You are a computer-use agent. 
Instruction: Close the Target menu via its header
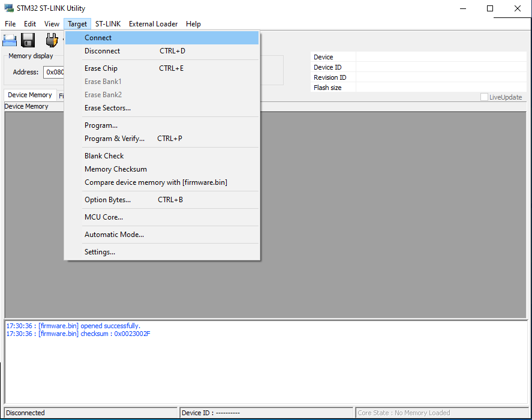click(77, 24)
